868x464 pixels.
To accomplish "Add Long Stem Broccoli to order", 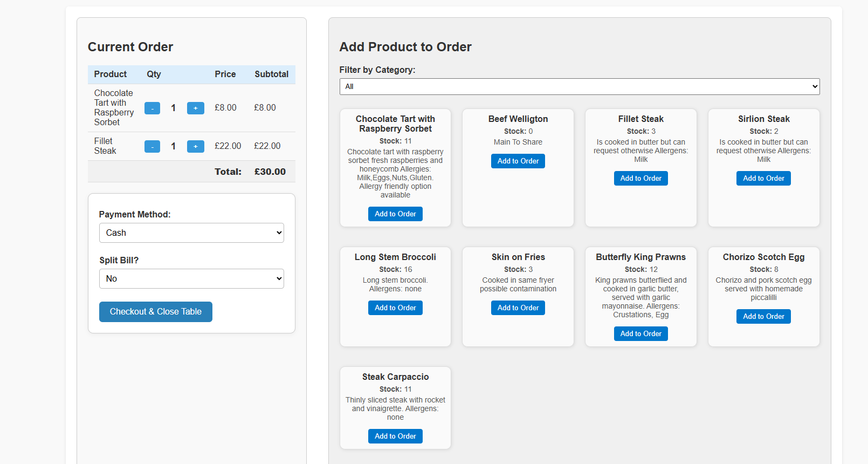I will (395, 308).
